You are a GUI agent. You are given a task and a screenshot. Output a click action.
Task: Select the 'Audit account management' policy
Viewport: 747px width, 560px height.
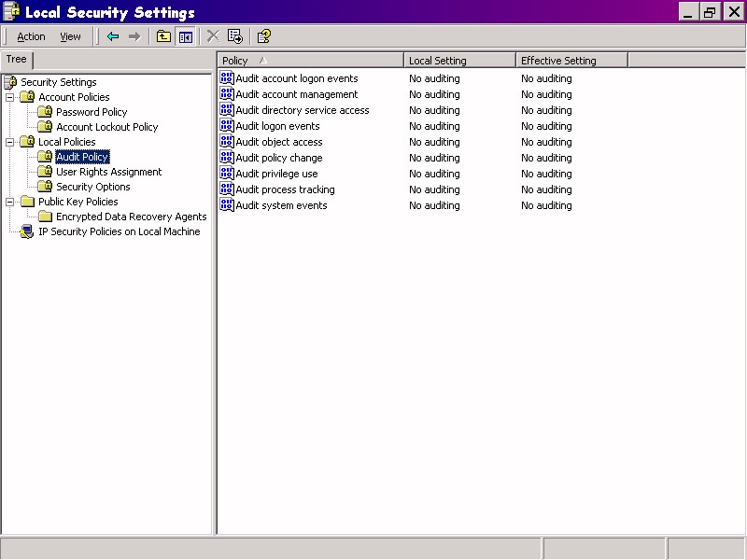(296, 94)
